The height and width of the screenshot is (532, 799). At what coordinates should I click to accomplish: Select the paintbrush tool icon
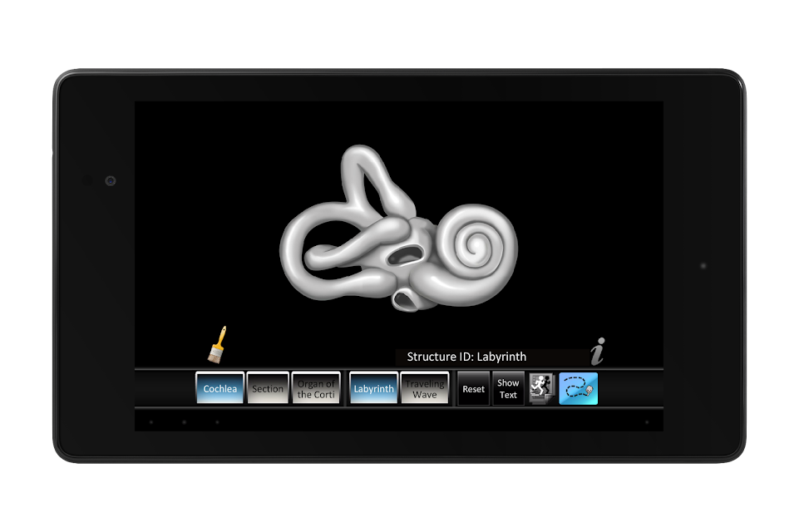click(217, 345)
